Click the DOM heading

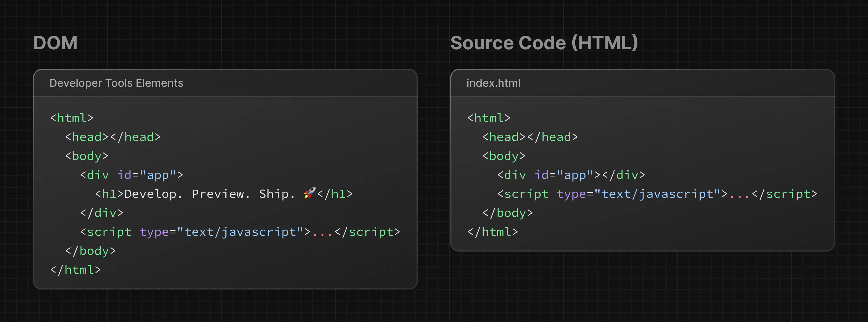(55, 43)
